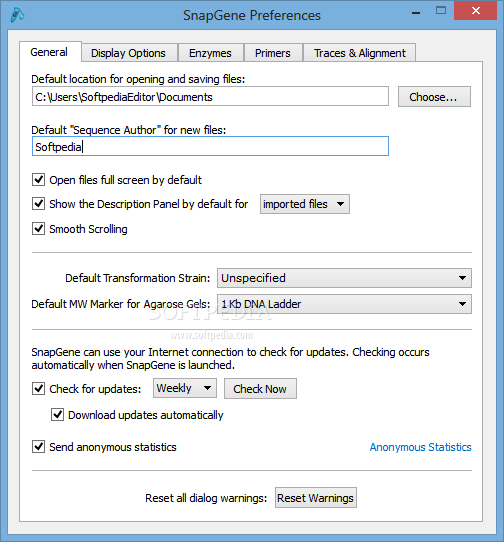Close the SnapGene Preferences window
The height and width of the screenshot is (542, 504).
pos(476,11)
